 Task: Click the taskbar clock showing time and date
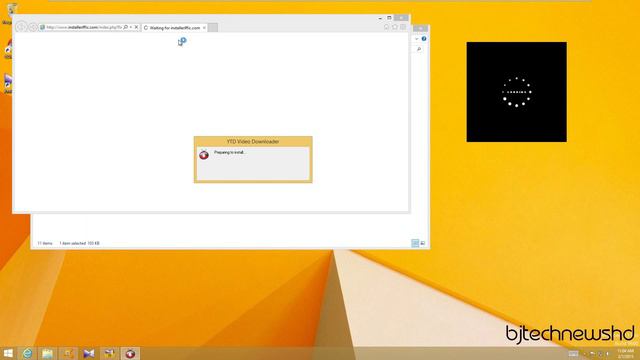coord(625,354)
